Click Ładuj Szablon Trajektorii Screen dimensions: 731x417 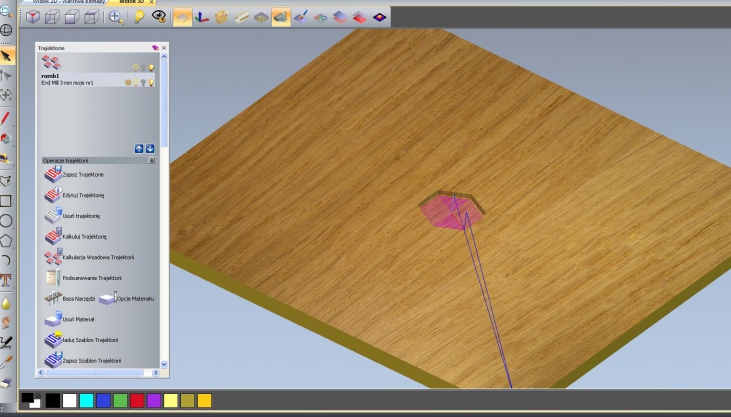point(81,340)
